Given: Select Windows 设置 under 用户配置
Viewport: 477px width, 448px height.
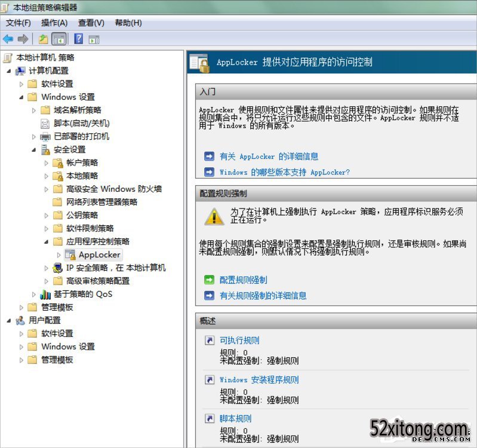Looking at the screenshot, I should tap(68, 346).
